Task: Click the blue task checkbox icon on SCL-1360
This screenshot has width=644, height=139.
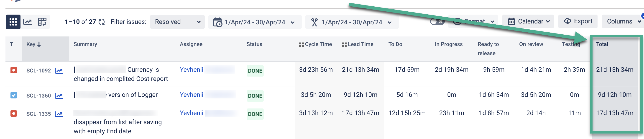Action: click(14, 95)
